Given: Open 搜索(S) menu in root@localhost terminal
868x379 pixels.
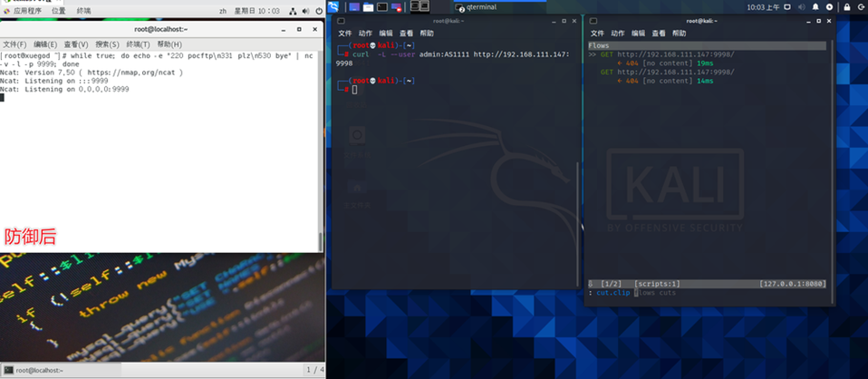Looking at the screenshot, I should pos(108,44).
